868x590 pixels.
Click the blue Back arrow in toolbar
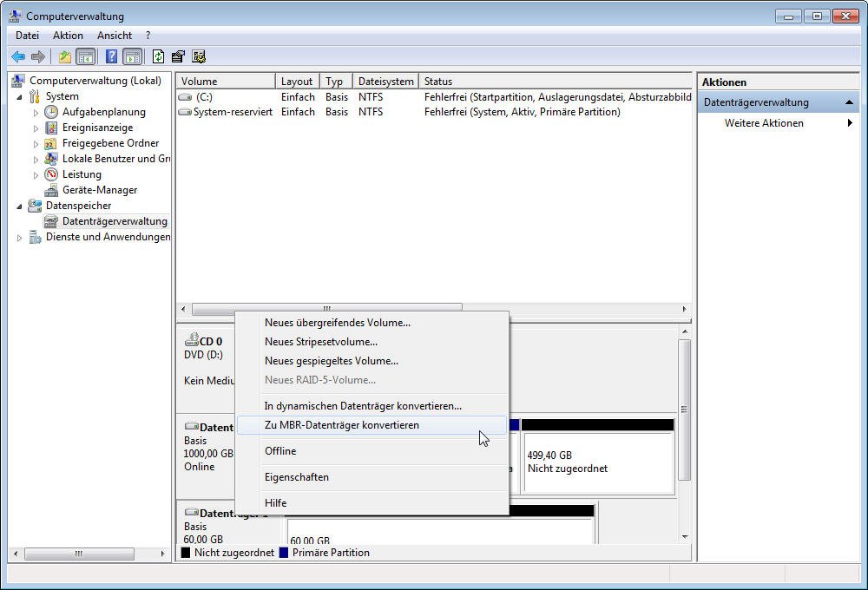click(x=18, y=56)
